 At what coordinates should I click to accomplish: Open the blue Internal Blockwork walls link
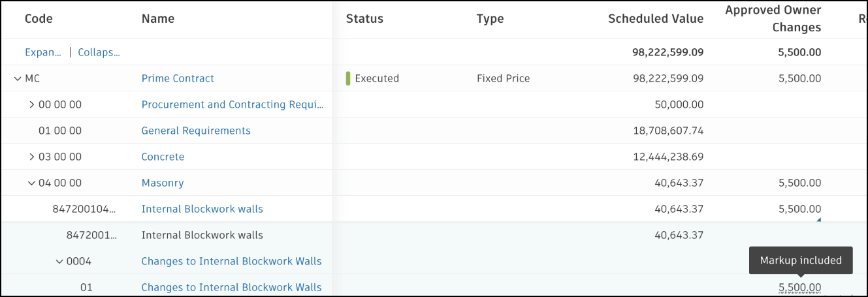pyautogui.click(x=202, y=209)
